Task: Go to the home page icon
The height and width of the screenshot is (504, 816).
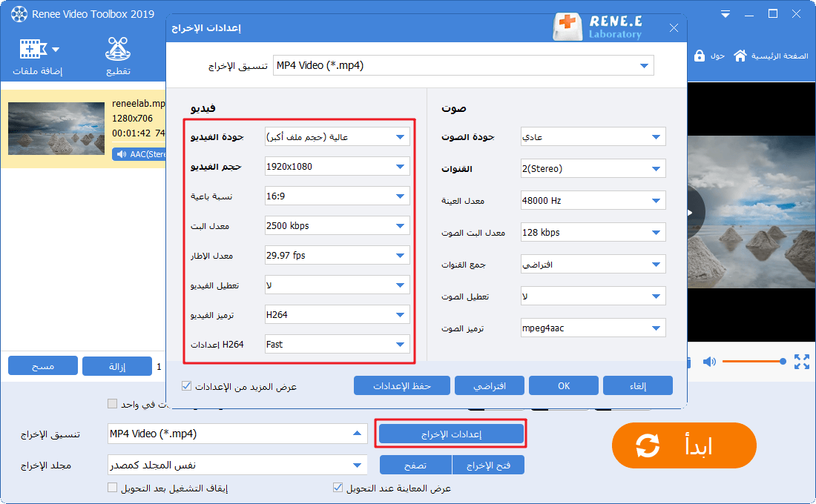Action: point(740,56)
